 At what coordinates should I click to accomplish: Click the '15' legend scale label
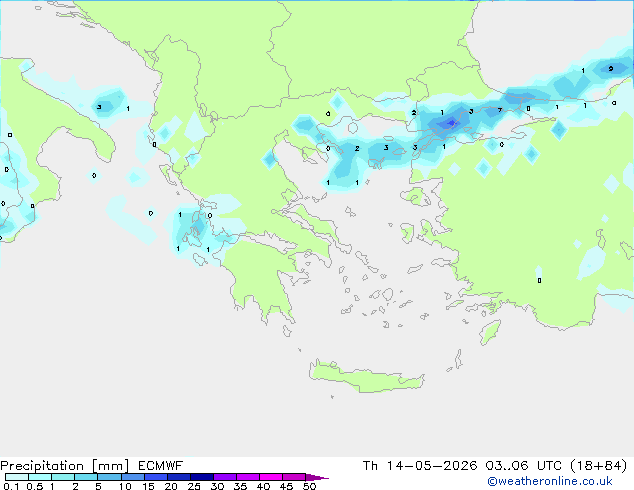(148, 486)
